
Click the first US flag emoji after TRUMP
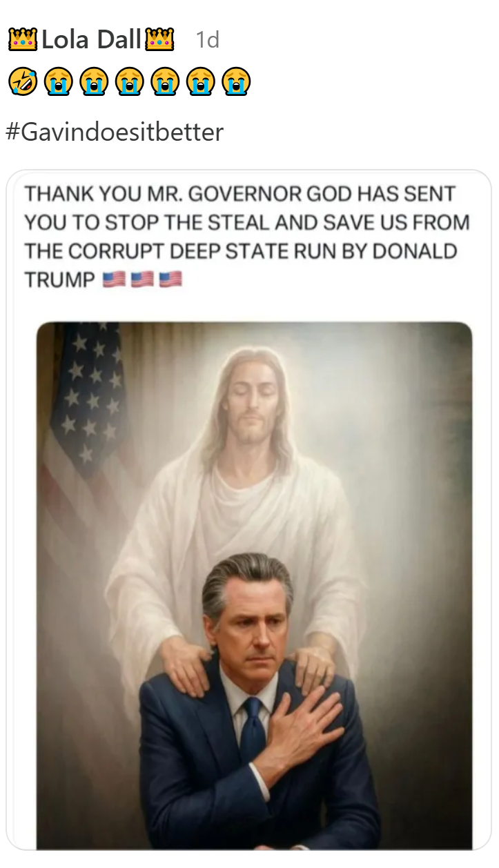114,279
